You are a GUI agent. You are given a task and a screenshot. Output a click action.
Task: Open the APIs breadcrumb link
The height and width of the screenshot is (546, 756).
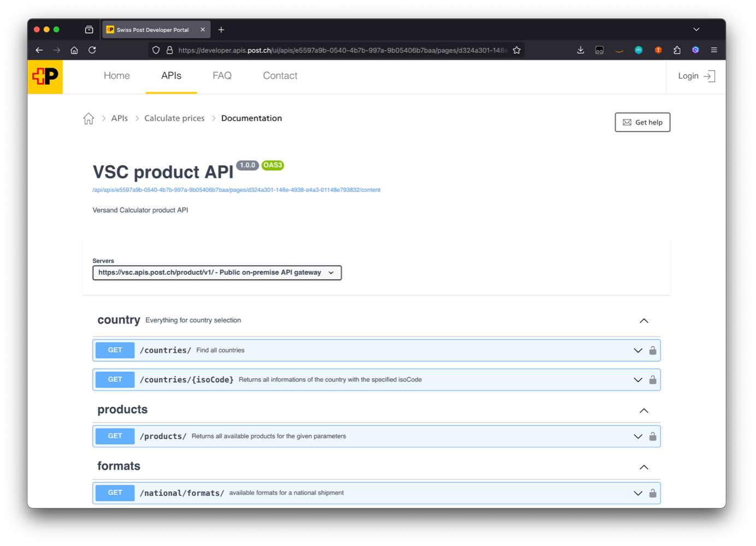pyautogui.click(x=119, y=119)
